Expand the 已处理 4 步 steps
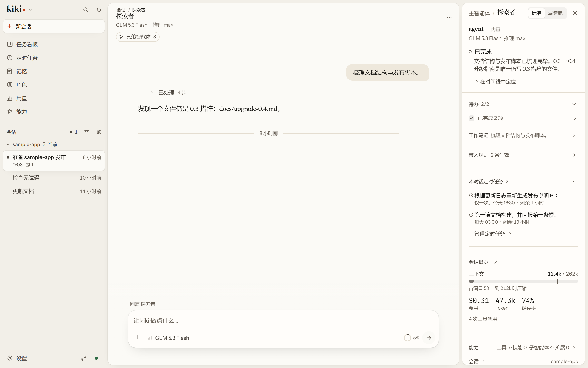This screenshot has width=588, height=368. [x=168, y=92]
